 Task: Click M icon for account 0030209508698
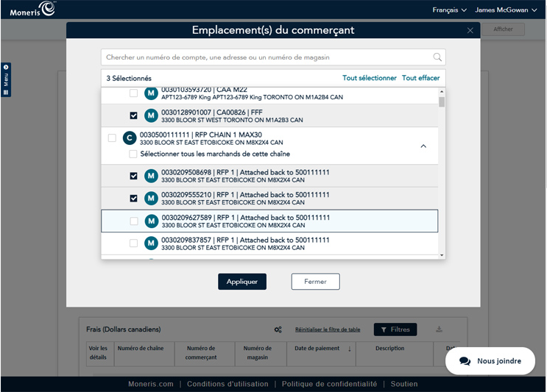(151, 176)
